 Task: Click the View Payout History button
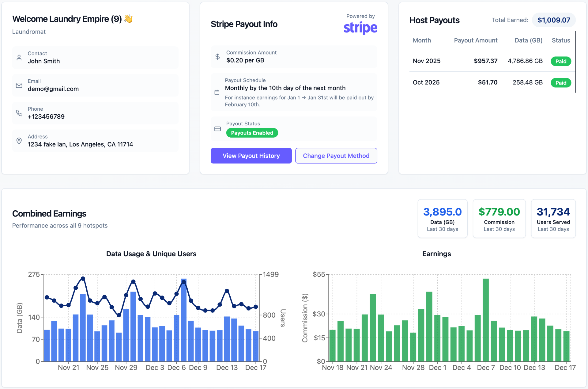[251, 156]
